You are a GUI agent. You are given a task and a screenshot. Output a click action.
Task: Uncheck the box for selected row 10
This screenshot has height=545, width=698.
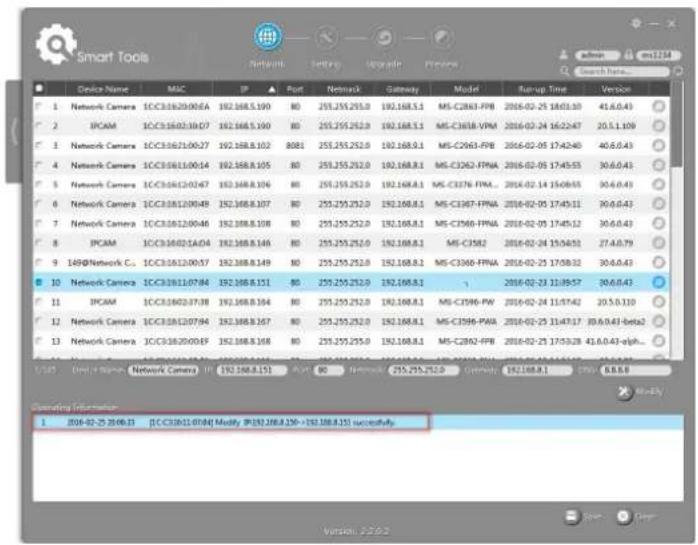[39, 282]
